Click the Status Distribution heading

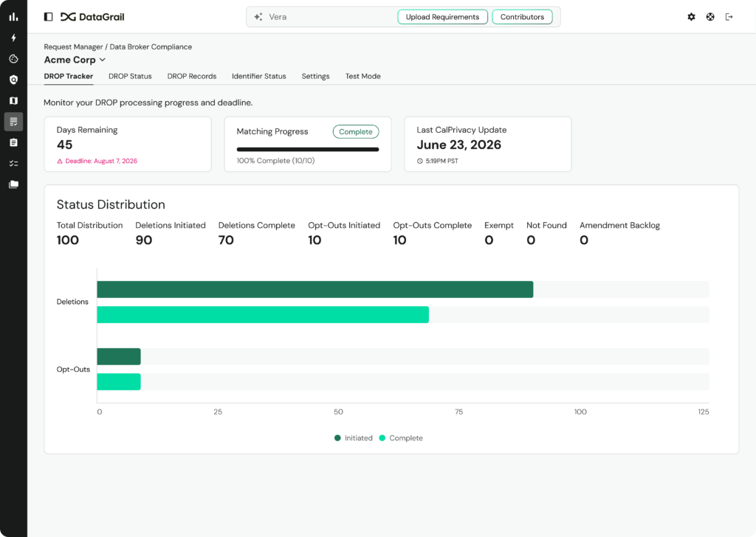(111, 204)
